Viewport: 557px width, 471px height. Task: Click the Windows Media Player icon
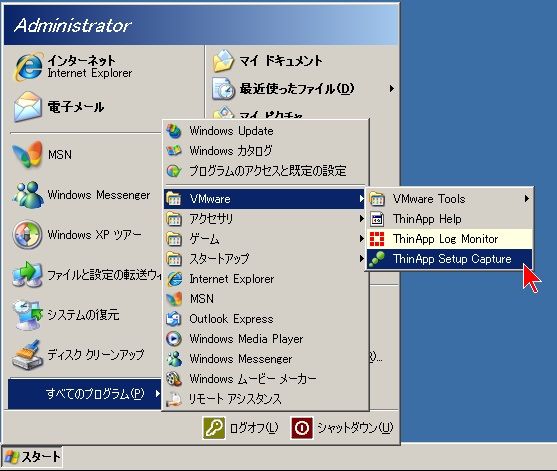pyautogui.click(x=174, y=339)
